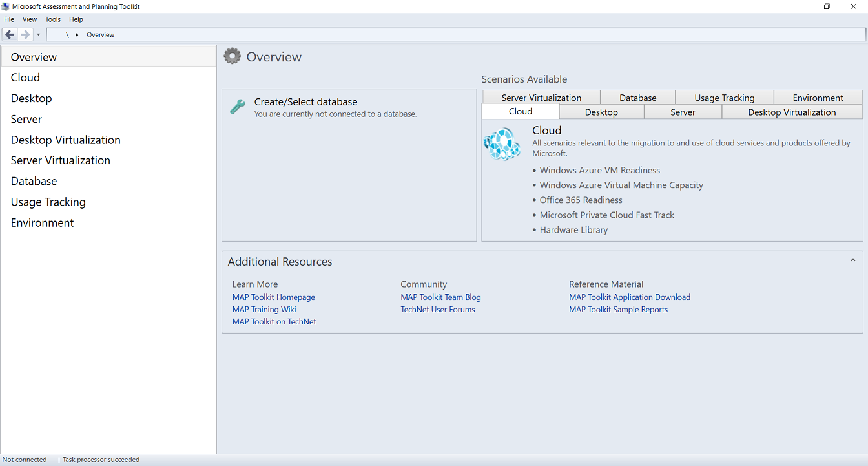Viewport: 868px width, 466px height.
Task: Click the Overview gear icon
Action: (x=232, y=56)
